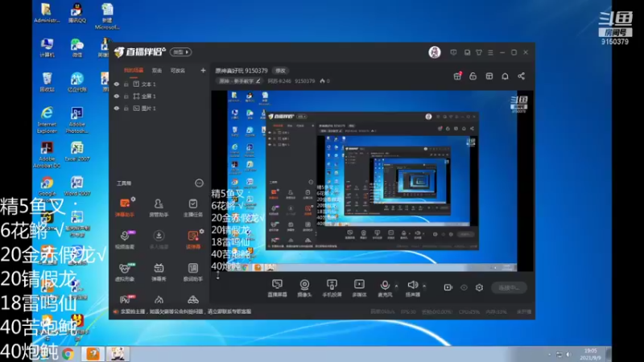Select the 图片 1 source row
Image resolution: width=644 pixels, height=362 pixels.
160,109
